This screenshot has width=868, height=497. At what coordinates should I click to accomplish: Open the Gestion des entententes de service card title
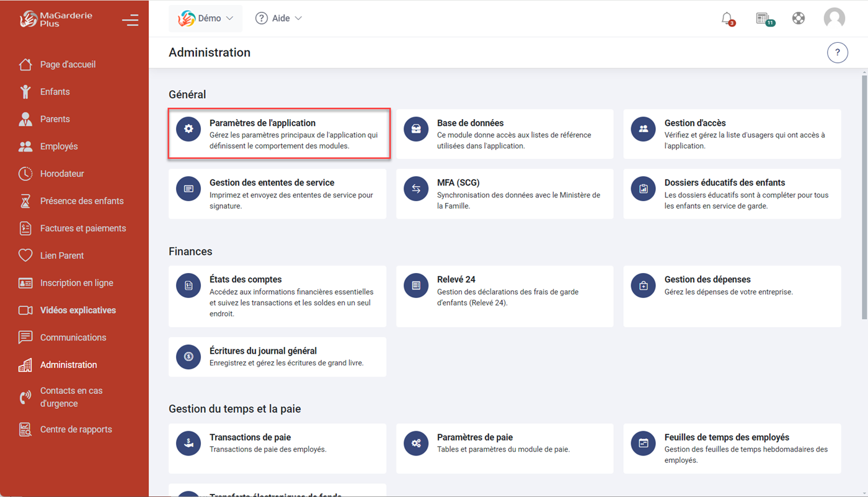pyautogui.click(x=272, y=182)
